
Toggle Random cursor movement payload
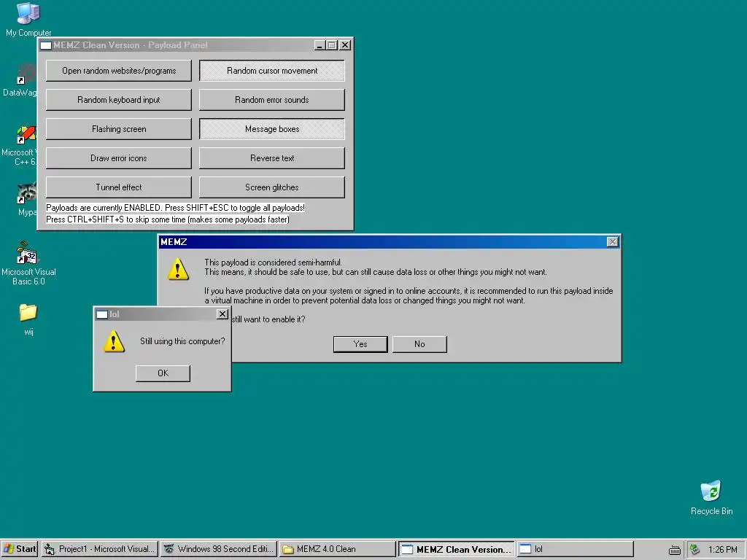[272, 71]
